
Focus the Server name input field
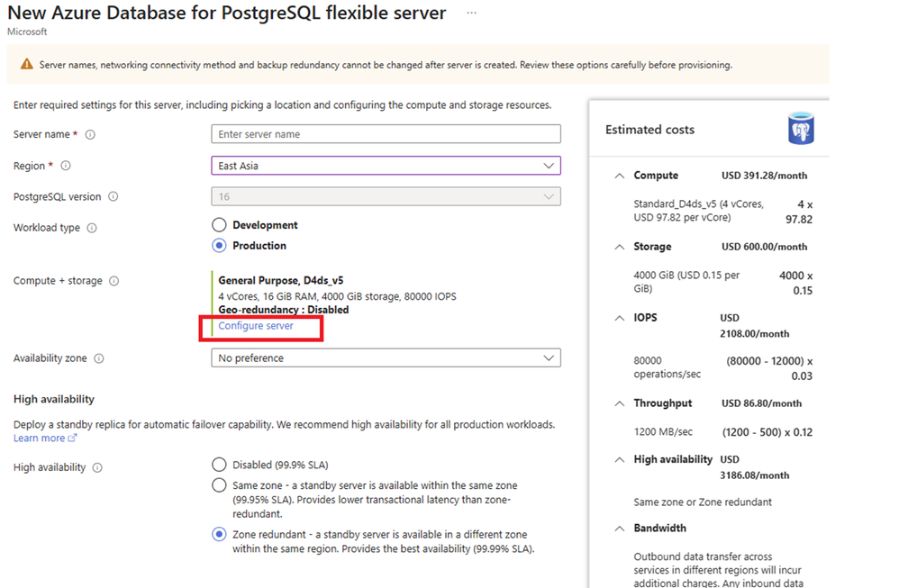click(386, 134)
